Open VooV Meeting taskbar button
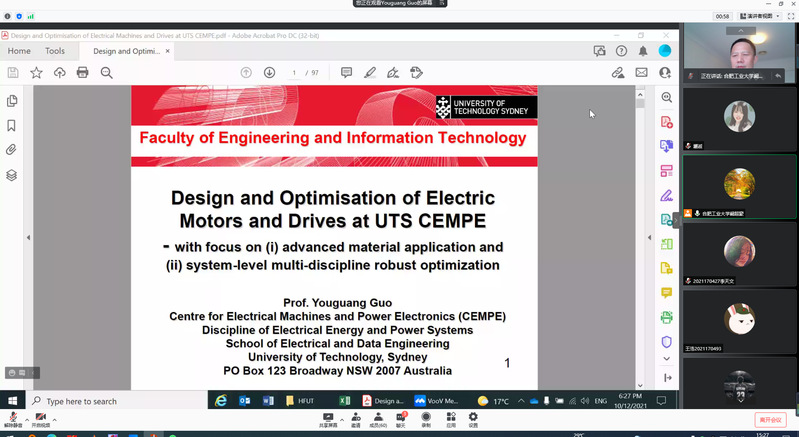 [x=436, y=401]
